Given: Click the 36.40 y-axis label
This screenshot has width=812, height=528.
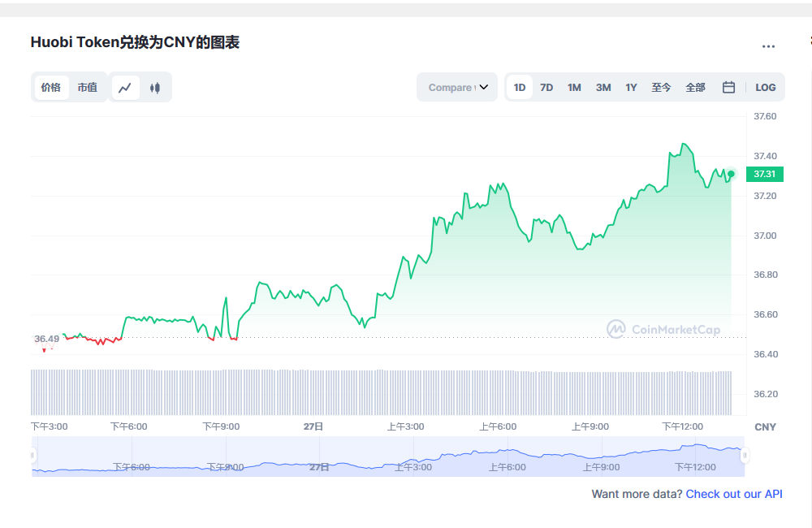Looking at the screenshot, I should (766, 354).
